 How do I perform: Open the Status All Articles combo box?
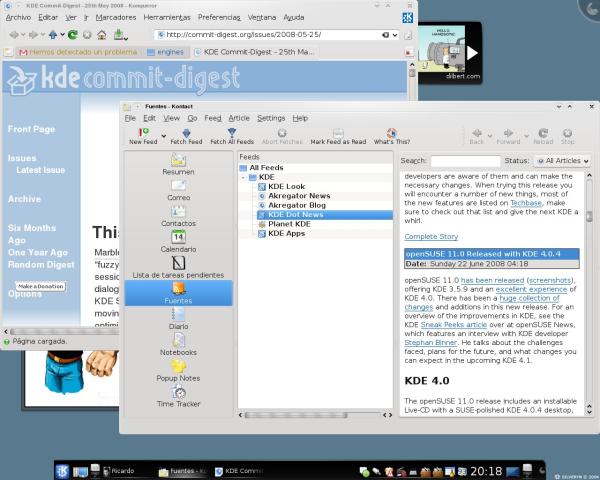click(562, 161)
